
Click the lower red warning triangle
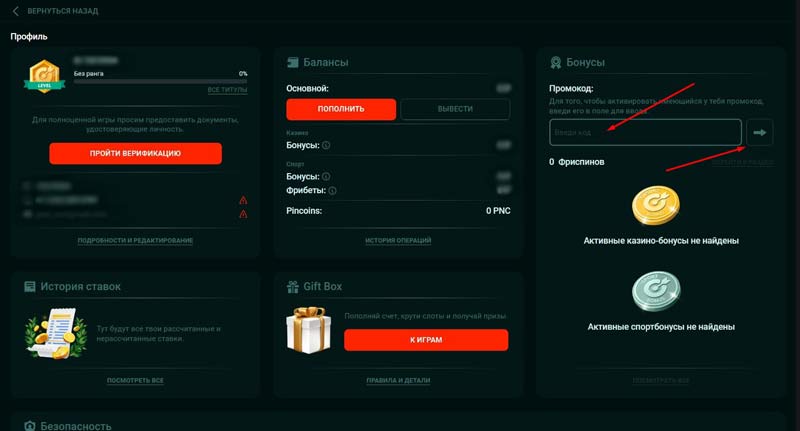(243, 214)
